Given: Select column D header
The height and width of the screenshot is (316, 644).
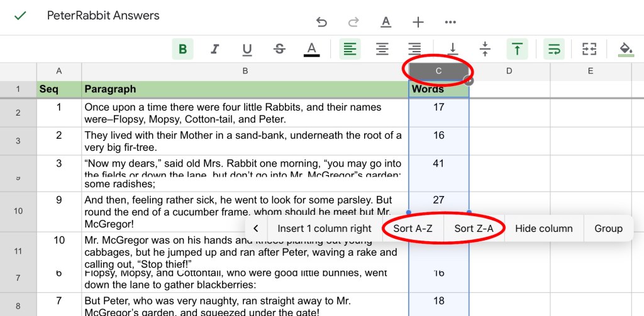Looking at the screenshot, I should (x=509, y=71).
